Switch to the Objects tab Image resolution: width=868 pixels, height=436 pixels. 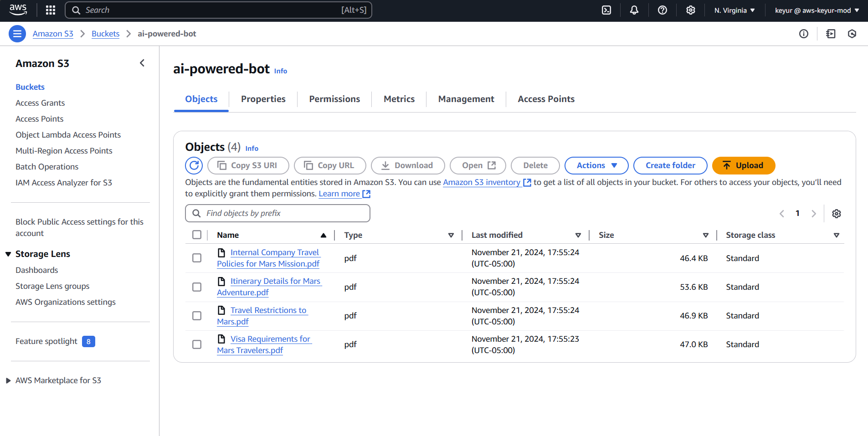(x=201, y=99)
